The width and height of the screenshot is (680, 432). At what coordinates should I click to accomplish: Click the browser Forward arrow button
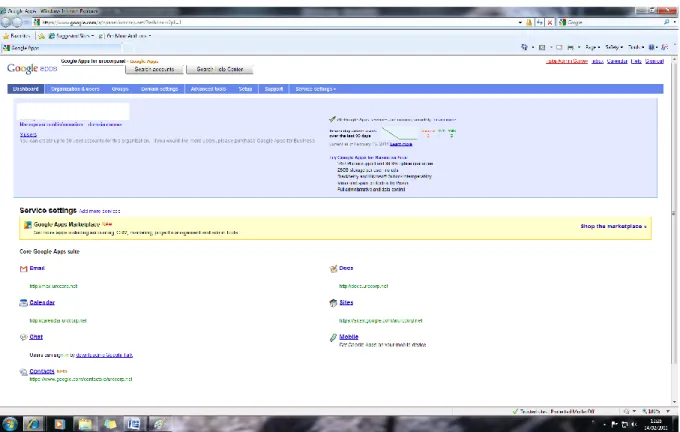[17, 22]
